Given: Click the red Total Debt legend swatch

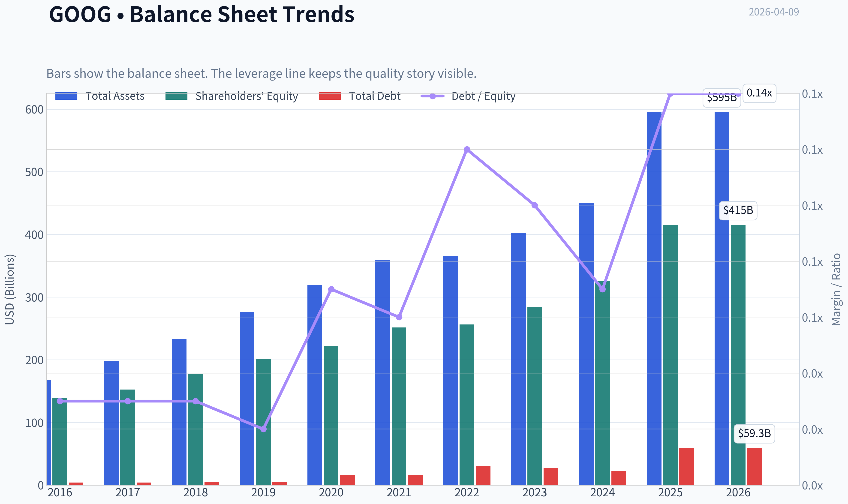Looking at the screenshot, I should (330, 96).
